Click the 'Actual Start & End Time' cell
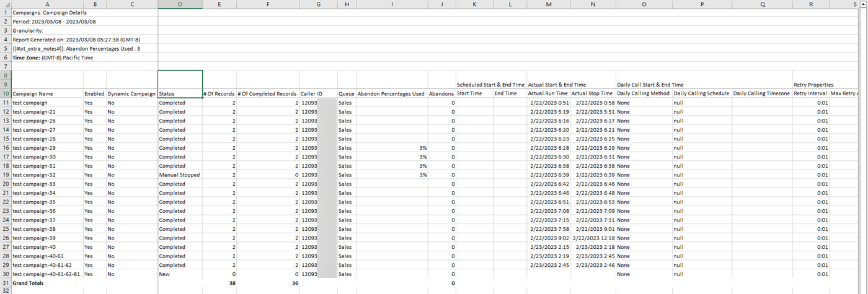This screenshot has width=868, height=294. pyautogui.click(x=557, y=85)
